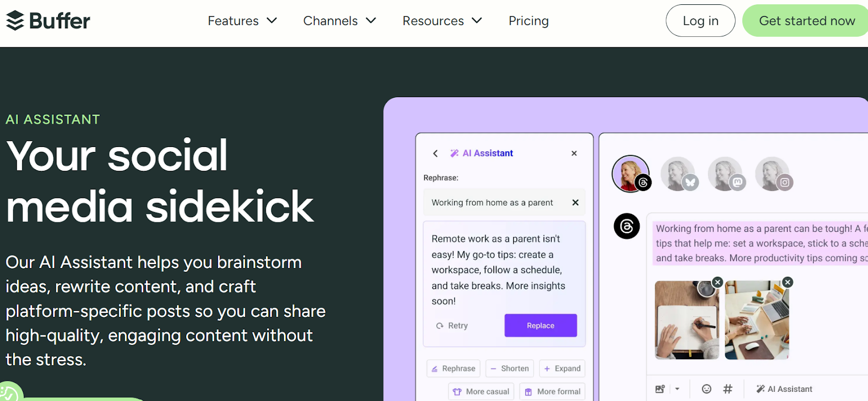Select More casual tone
The width and height of the screenshot is (868, 401).
pos(481,391)
